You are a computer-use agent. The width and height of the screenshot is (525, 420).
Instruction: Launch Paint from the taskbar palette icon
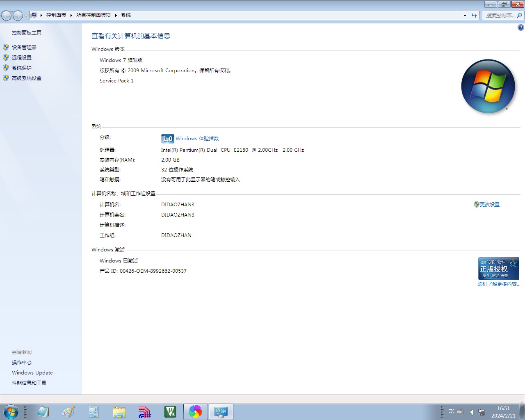point(68,412)
